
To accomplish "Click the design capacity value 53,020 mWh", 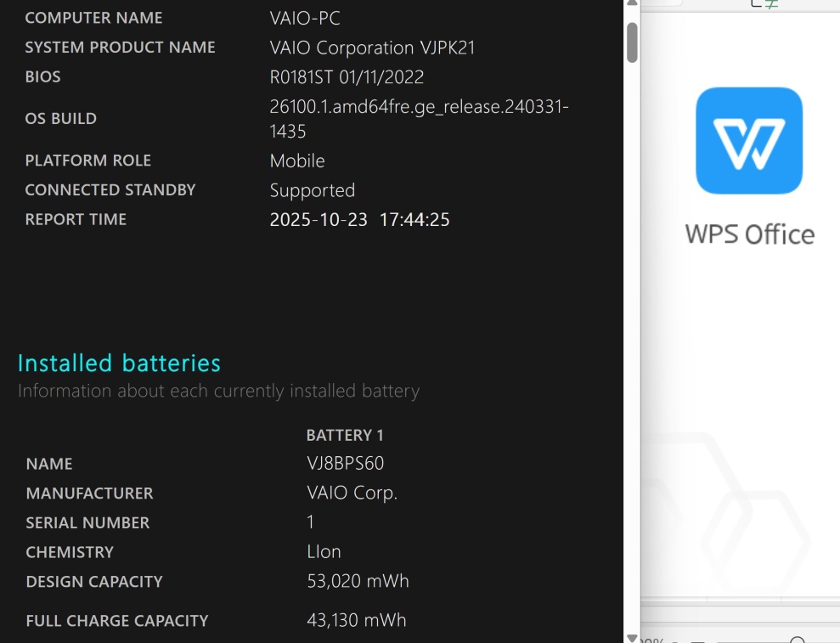I will (x=358, y=582).
